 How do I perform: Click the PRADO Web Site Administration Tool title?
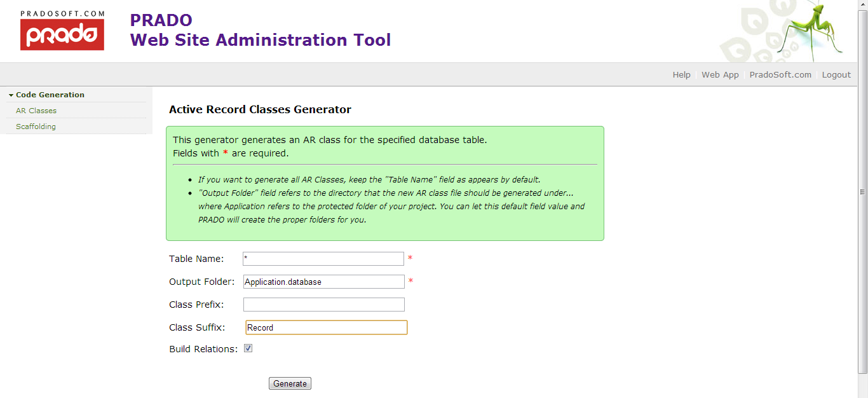(261, 30)
